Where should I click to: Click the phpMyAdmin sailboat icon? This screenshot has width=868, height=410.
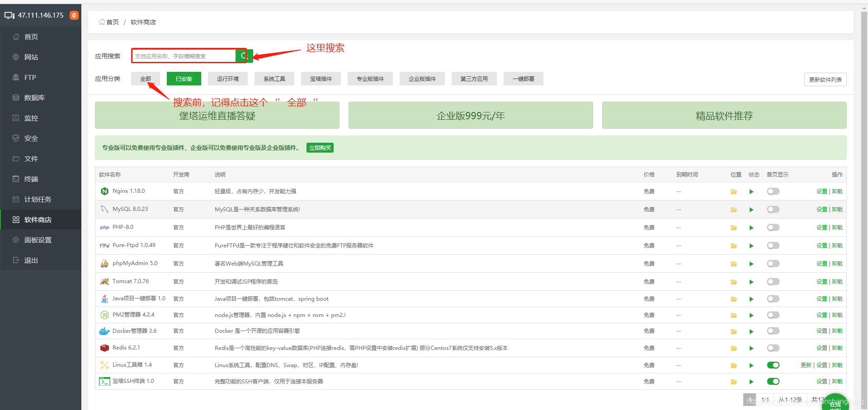pos(104,264)
